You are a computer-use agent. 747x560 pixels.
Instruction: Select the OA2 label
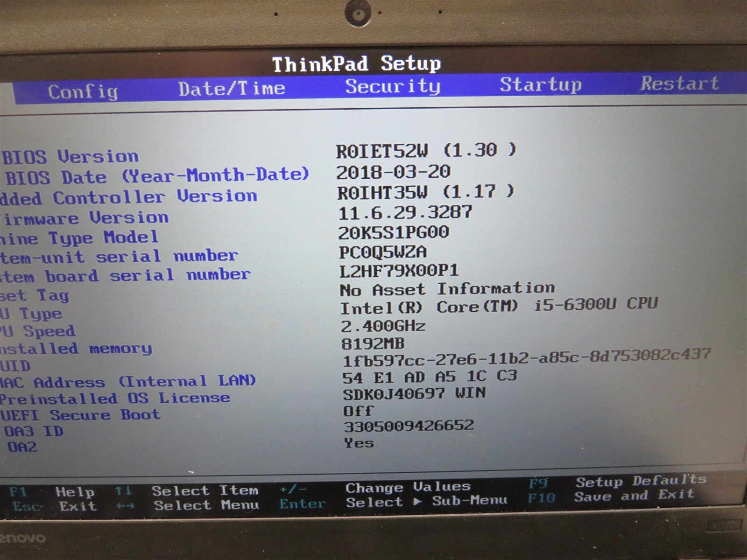[22, 447]
